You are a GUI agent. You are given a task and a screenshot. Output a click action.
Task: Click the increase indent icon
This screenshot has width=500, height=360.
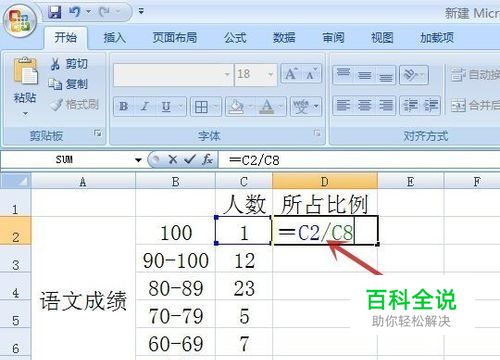coord(431,106)
